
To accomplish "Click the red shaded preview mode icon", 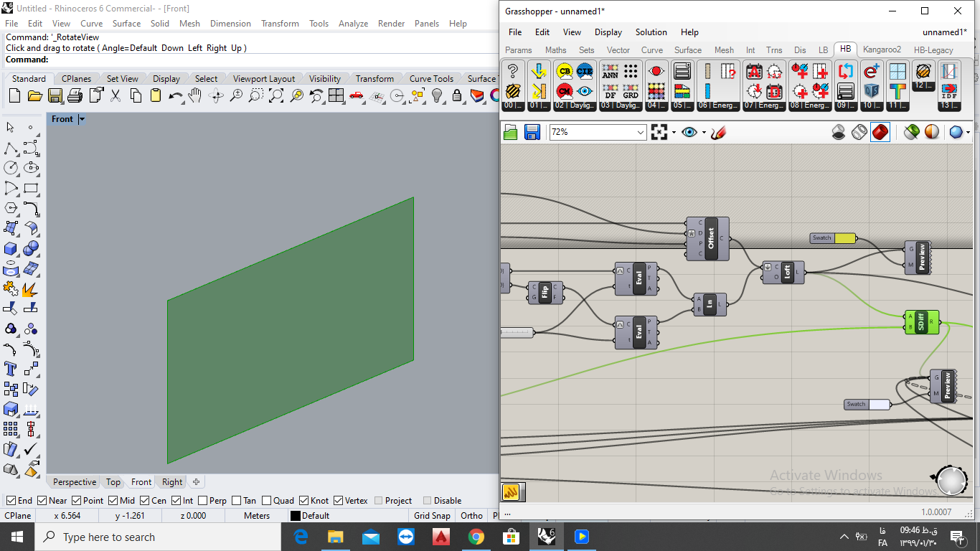I will pos(880,132).
